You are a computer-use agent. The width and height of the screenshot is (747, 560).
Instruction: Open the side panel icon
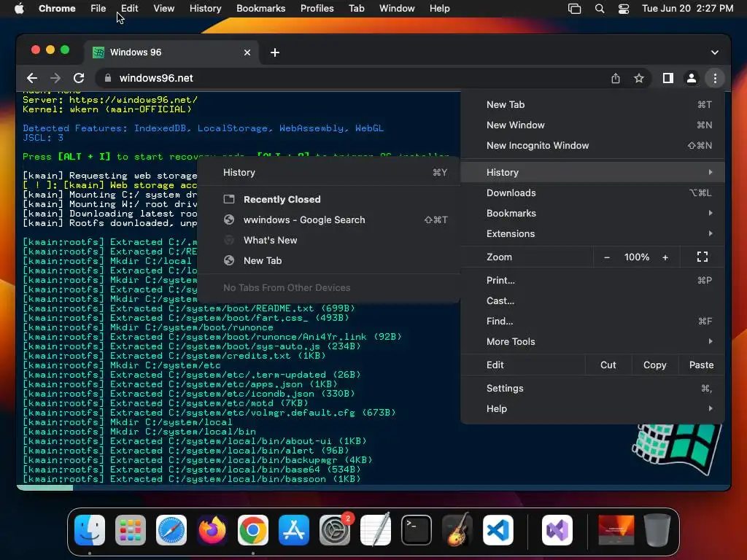(668, 78)
